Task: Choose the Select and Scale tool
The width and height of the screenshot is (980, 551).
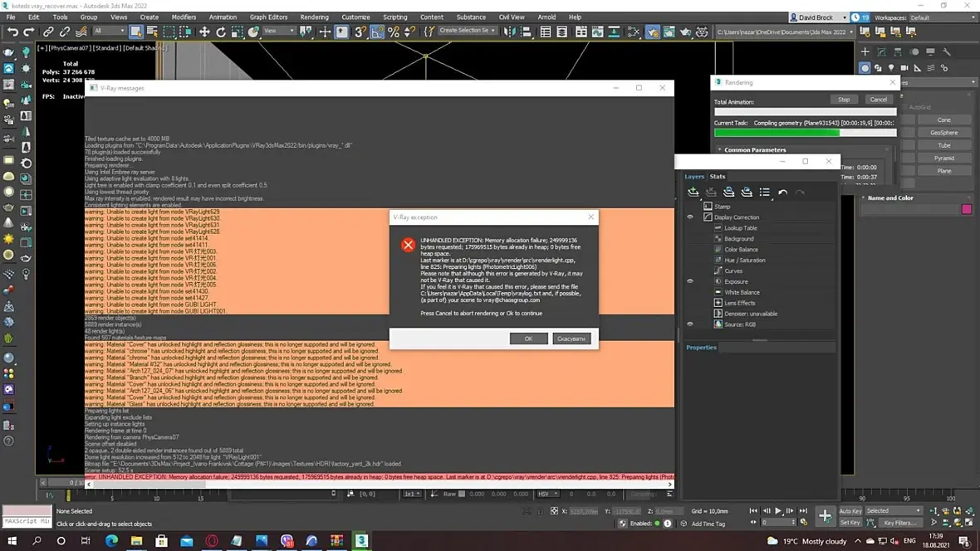Action: coord(237,32)
